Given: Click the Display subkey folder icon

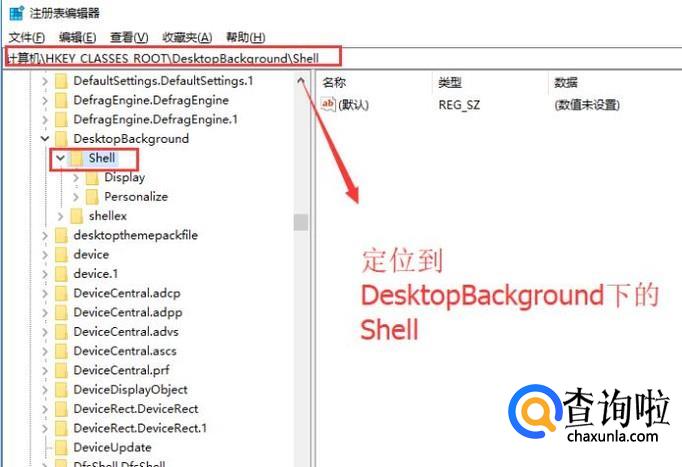Looking at the screenshot, I should point(92,178).
